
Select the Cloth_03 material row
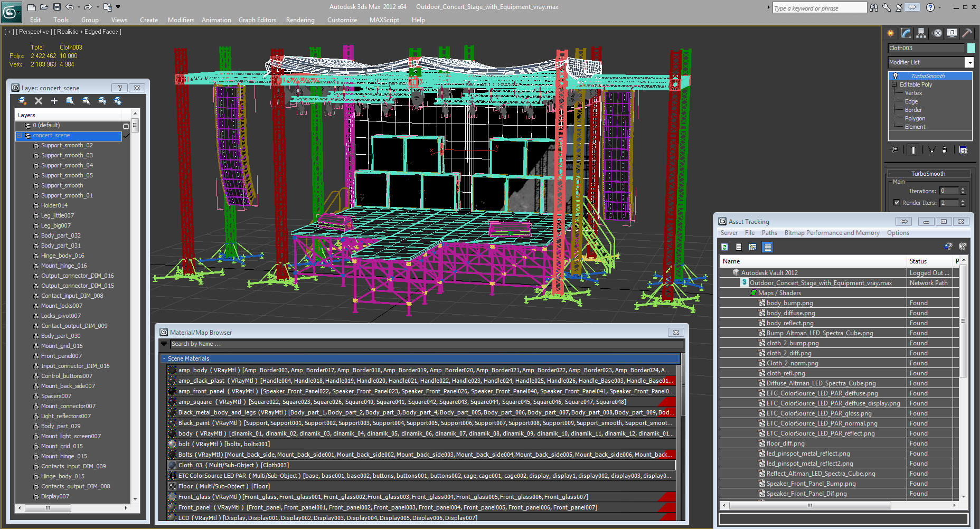pyautogui.click(x=421, y=465)
